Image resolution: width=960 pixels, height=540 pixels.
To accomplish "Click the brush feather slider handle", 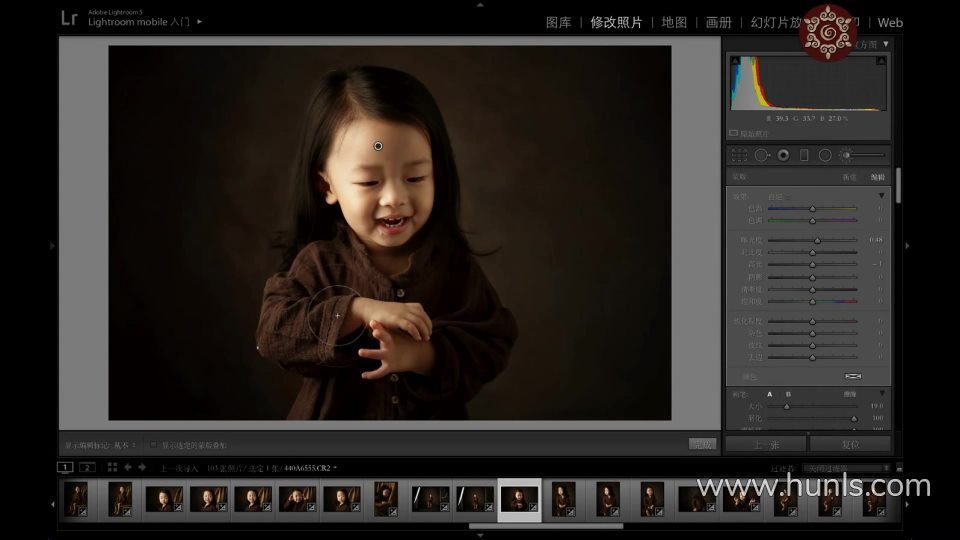I will pos(853,418).
